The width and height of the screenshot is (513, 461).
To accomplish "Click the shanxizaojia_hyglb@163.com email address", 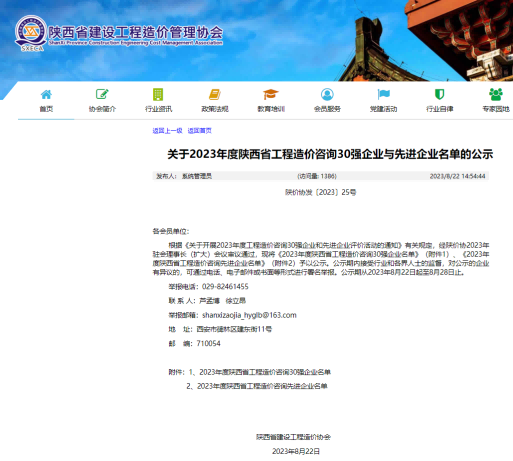I will [x=249, y=315].
